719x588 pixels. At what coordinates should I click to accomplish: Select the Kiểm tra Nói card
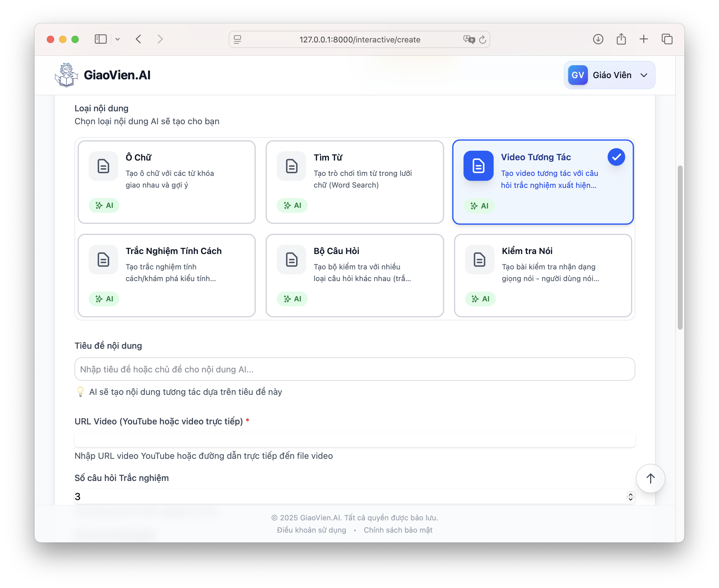(543, 275)
